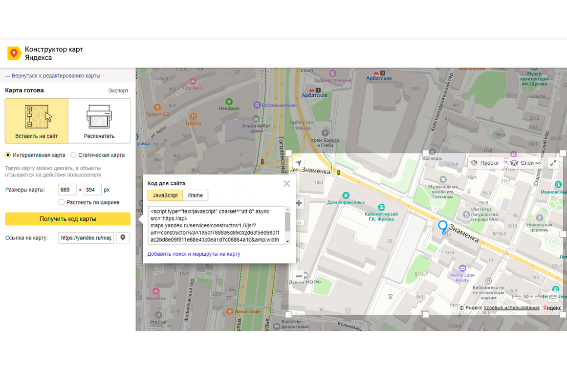
Task: Open the 'Условия использования' link on map
Action: click(511, 307)
